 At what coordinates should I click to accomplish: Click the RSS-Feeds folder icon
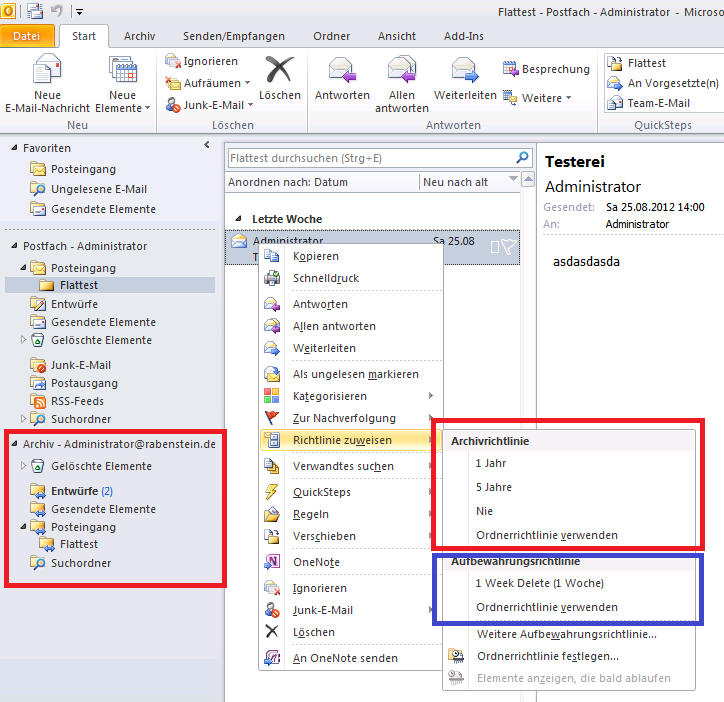38,401
